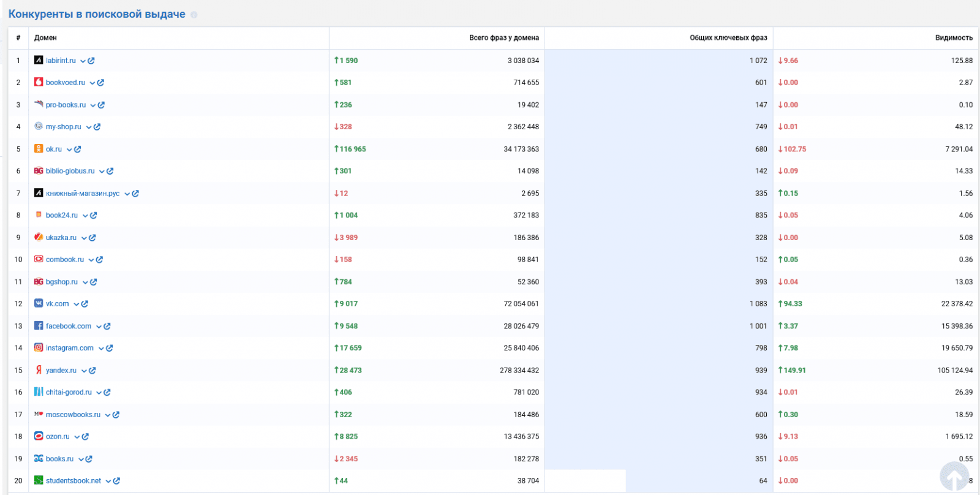The image size is (980, 495).
Task: Click the 102.75 visibility drop value
Action: [x=792, y=149]
